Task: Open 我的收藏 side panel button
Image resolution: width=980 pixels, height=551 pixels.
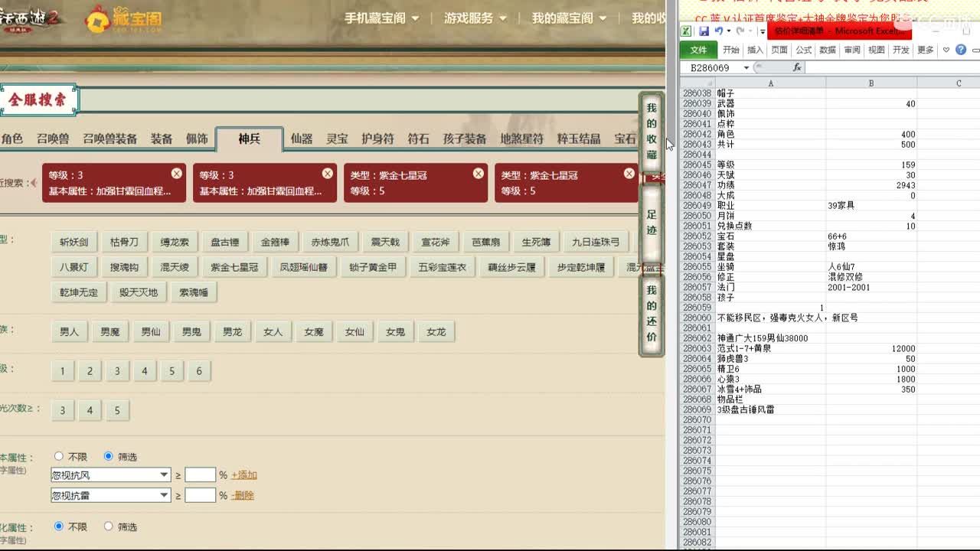Action: [652, 131]
